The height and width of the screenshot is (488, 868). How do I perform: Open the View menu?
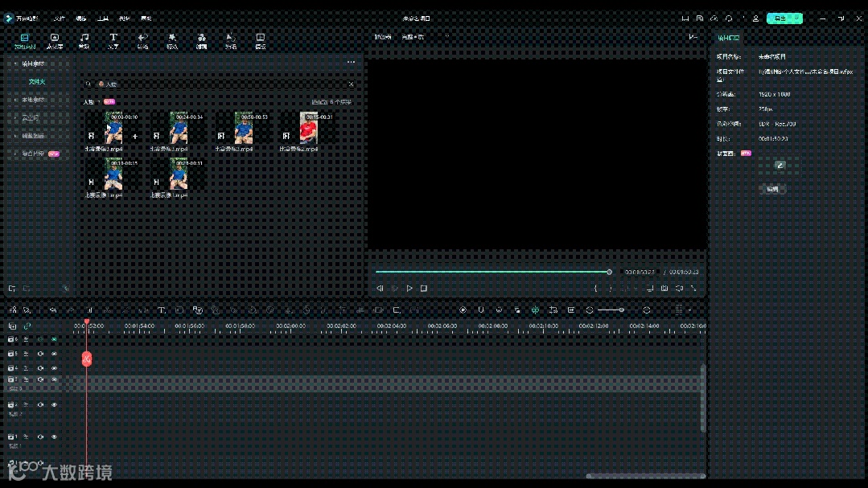tap(125, 18)
